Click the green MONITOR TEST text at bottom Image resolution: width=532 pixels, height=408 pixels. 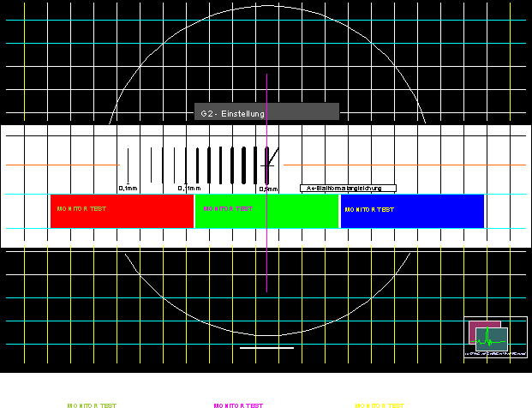[x=93, y=405]
